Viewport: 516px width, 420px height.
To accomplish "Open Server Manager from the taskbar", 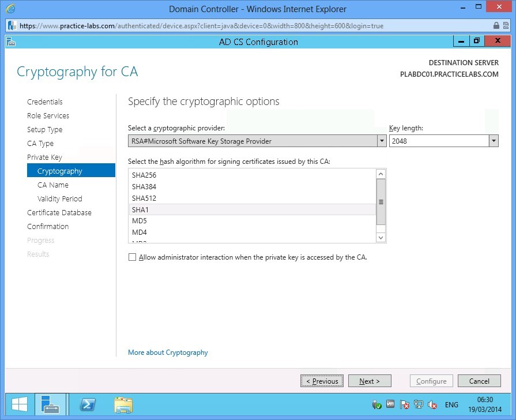I will tap(51, 404).
